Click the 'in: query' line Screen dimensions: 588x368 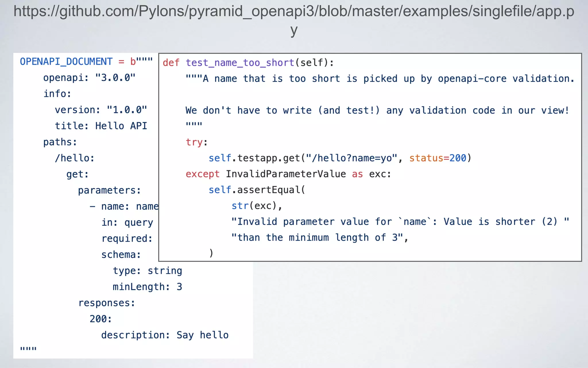[127, 223]
